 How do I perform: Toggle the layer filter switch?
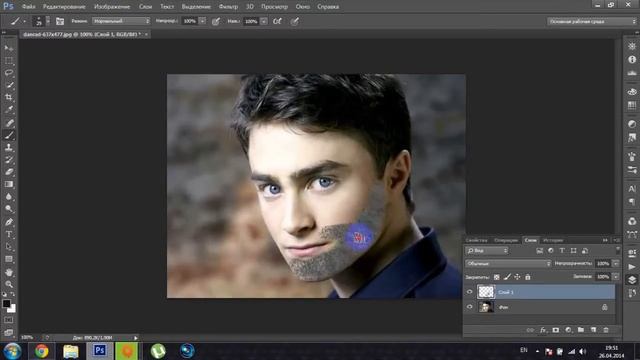(618, 250)
